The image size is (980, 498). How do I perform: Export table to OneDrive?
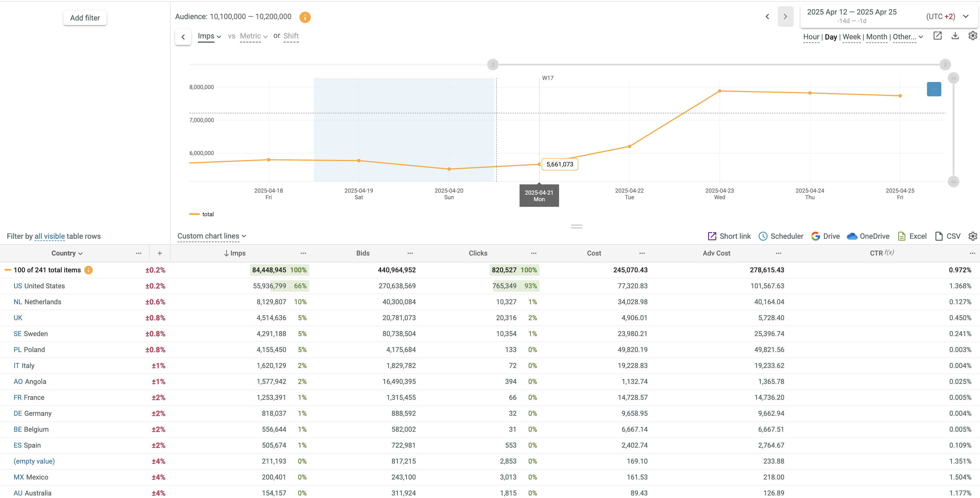[868, 236]
